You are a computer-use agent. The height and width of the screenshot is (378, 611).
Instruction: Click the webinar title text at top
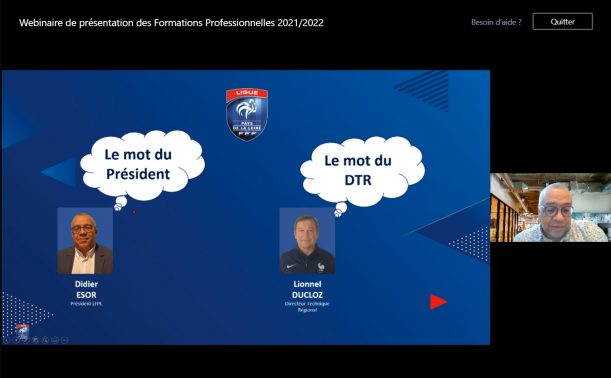pos(171,23)
